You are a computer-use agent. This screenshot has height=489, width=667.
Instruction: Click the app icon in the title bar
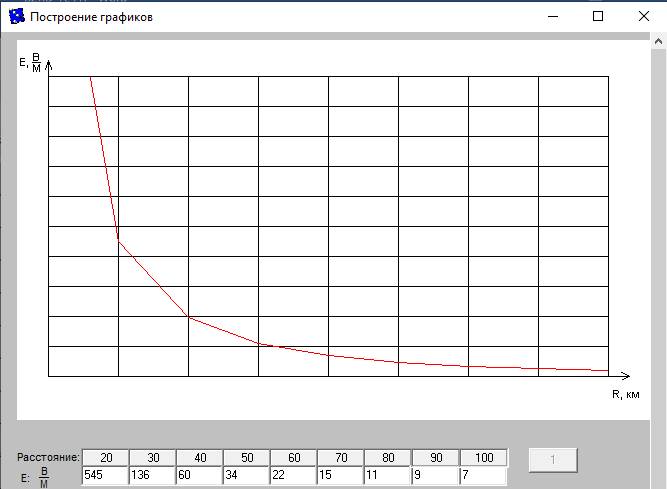click(x=17, y=16)
